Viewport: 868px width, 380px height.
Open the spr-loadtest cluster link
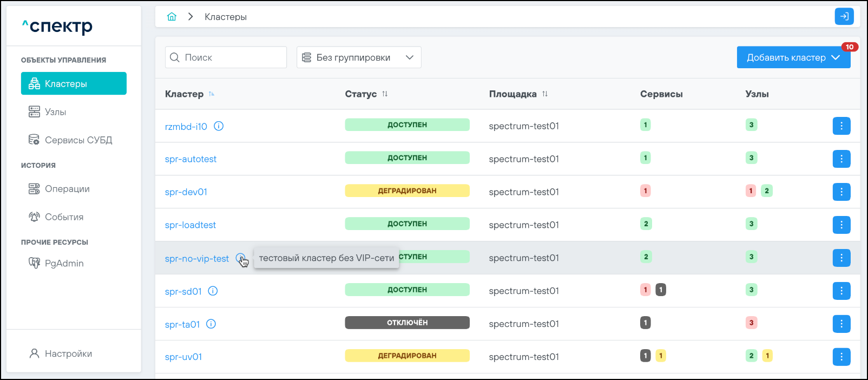point(190,225)
